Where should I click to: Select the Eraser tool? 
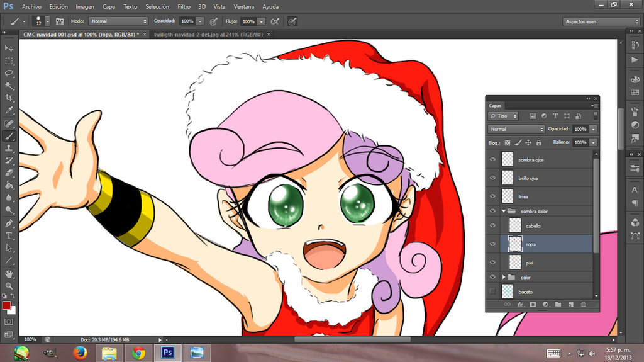coord(9,173)
